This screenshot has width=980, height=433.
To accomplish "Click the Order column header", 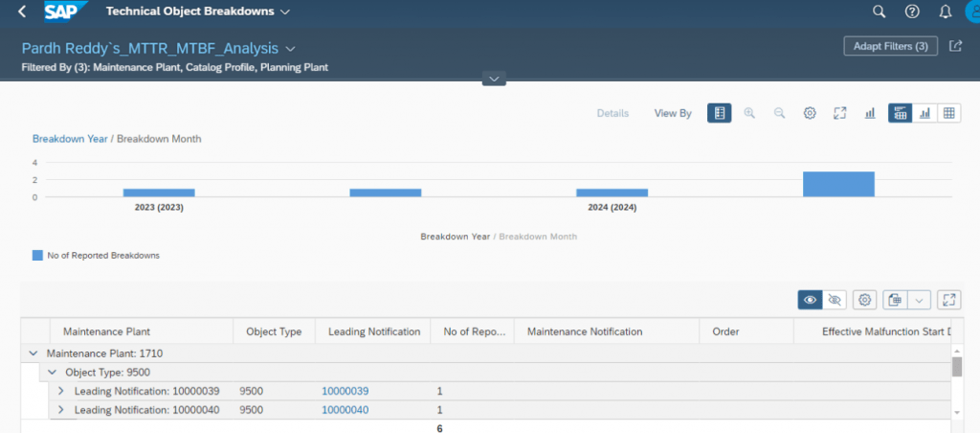I will coord(746,331).
